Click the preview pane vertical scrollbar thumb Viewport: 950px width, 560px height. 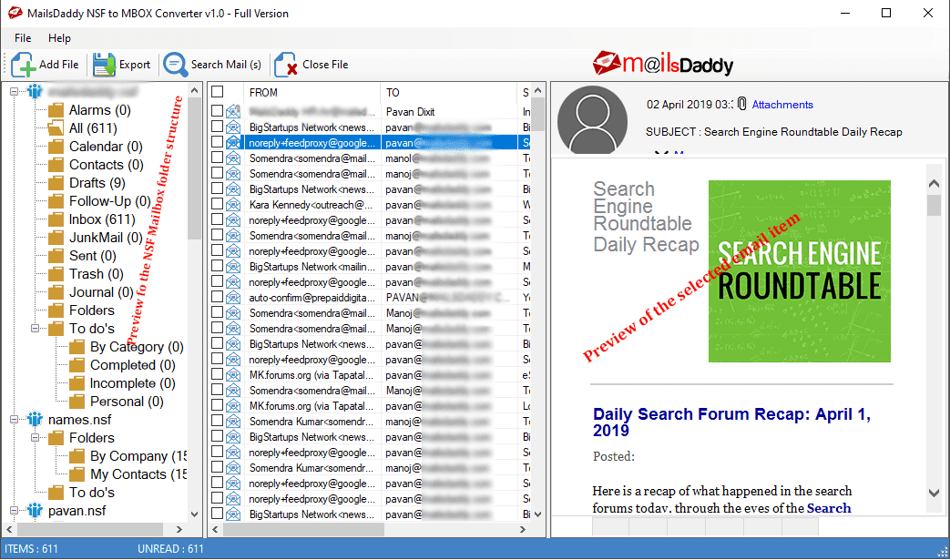tap(934, 205)
